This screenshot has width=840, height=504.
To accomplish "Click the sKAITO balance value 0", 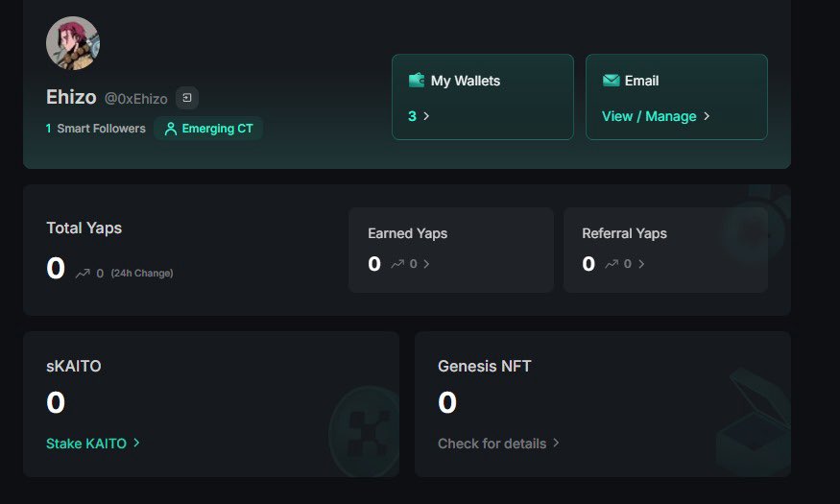I will (x=56, y=402).
